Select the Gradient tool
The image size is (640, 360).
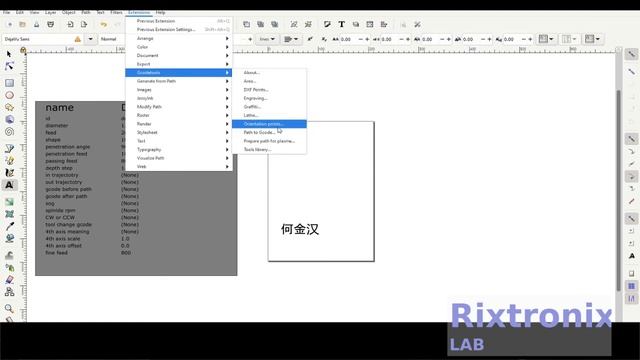tap(9, 202)
